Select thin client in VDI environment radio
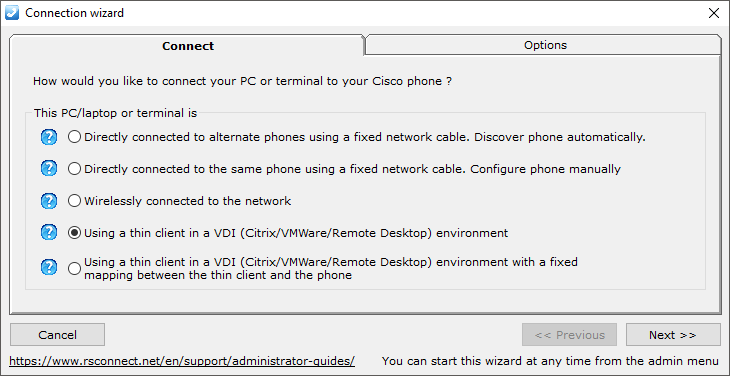This screenshot has width=730, height=376. [74, 233]
